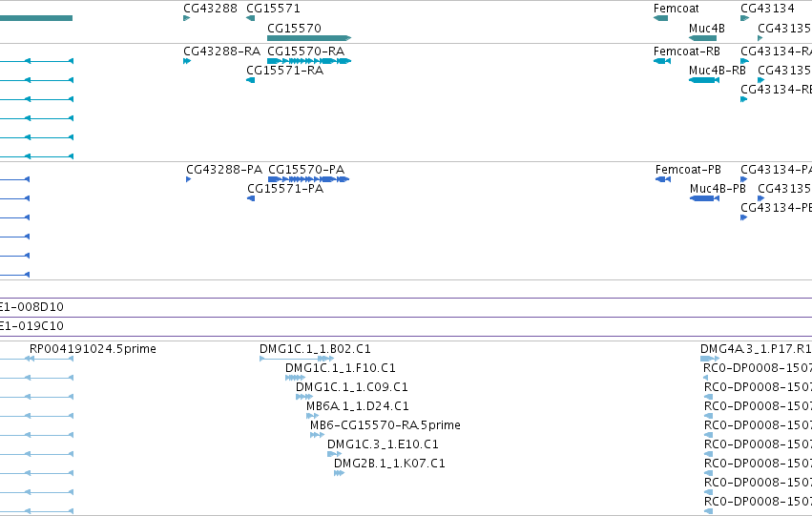Click the Muc4B gene bar

pyautogui.click(x=702, y=38)
